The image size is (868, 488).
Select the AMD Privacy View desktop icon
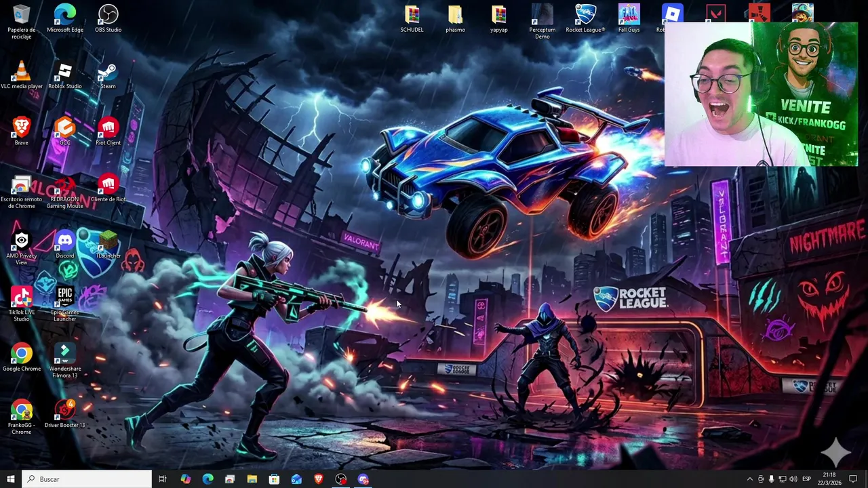(21, 247)
